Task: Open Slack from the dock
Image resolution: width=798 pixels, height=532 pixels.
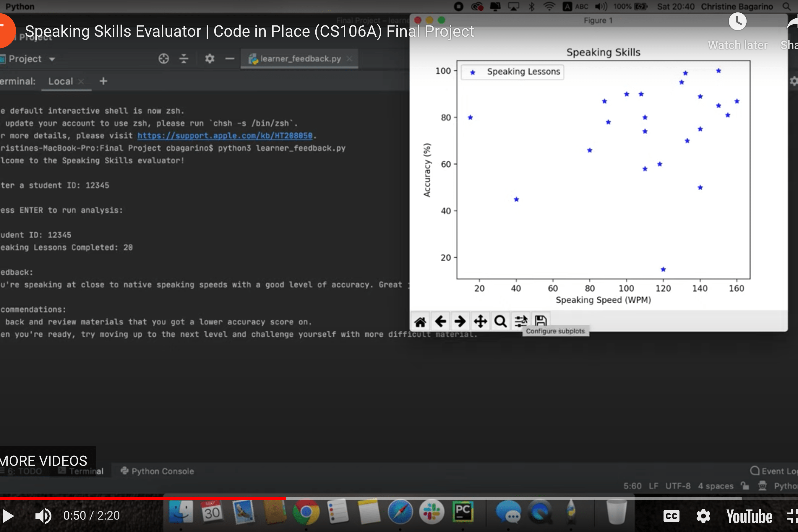Action: coord(431,511)
